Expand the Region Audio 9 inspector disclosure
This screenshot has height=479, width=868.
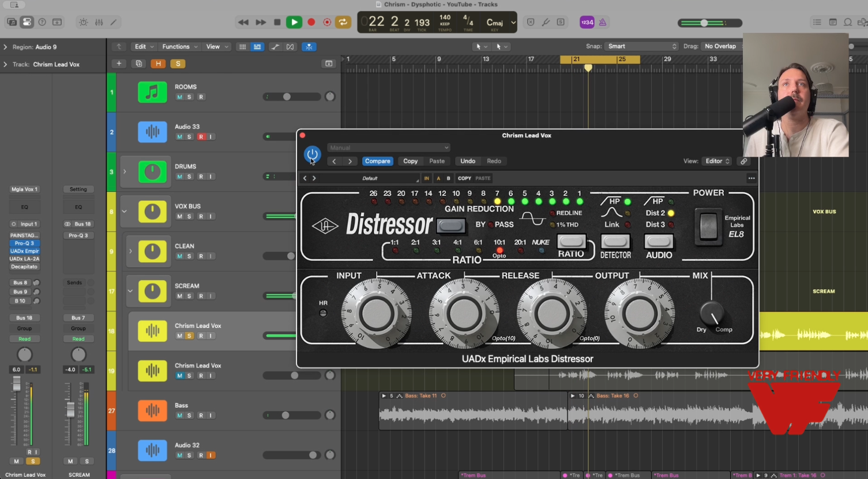[x=5, y=47]
